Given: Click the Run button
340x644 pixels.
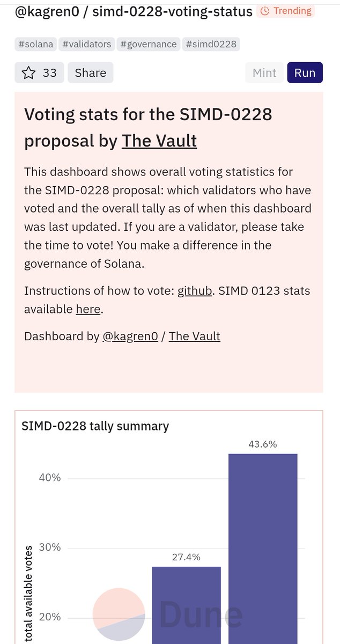Looking at the screenshot, I should pyautogui.click(x=305, y=72).
